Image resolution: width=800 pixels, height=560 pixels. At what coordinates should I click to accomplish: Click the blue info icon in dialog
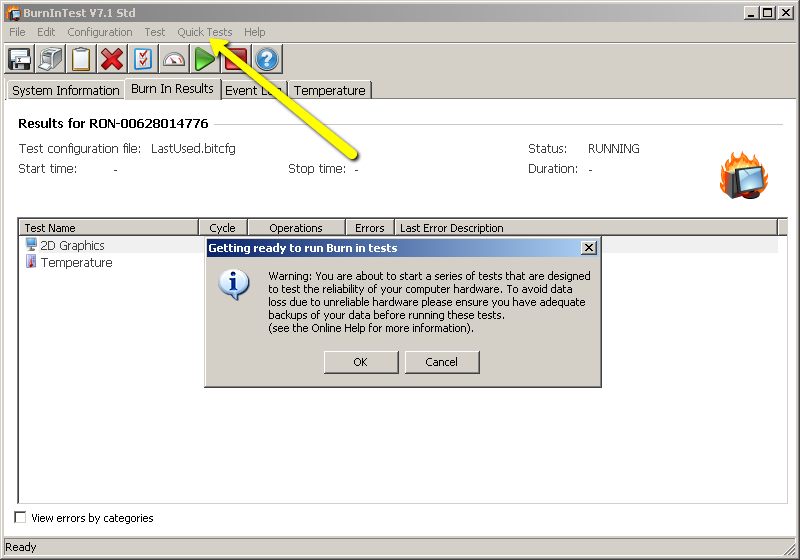[234, 284]
